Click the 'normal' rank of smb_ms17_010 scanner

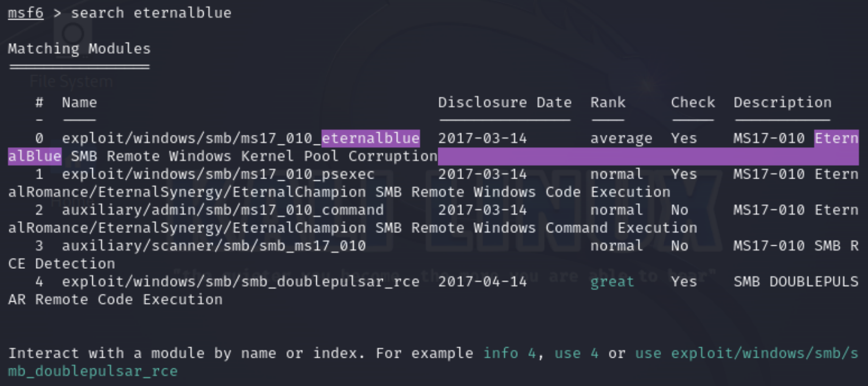[x=617, y=246]
